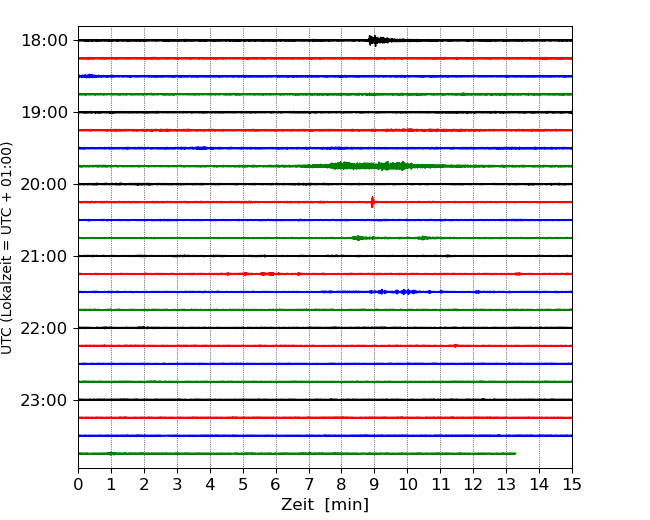Screen dimensions: 650x520
Task: Click x-axis tick label 3
Action: click(x=177, y=484)
